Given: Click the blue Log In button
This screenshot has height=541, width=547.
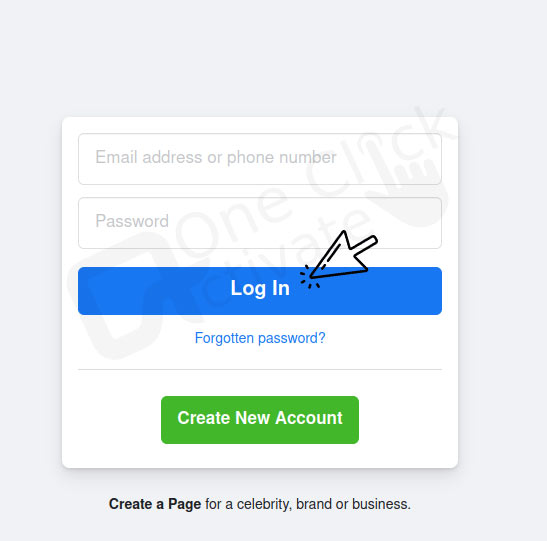Looking at the screenshot, I should pos(260,291).
